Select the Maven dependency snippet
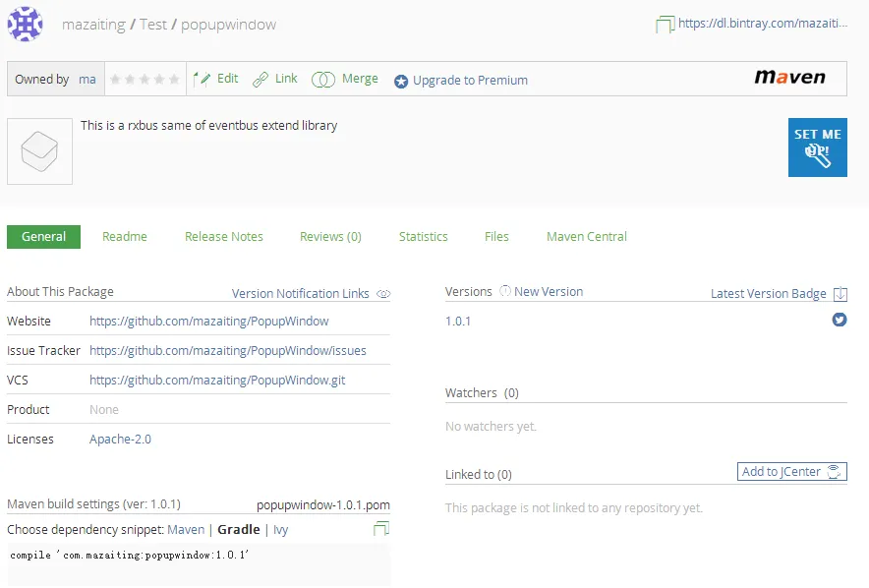This screenshot has width=869, height=588. 186,530
